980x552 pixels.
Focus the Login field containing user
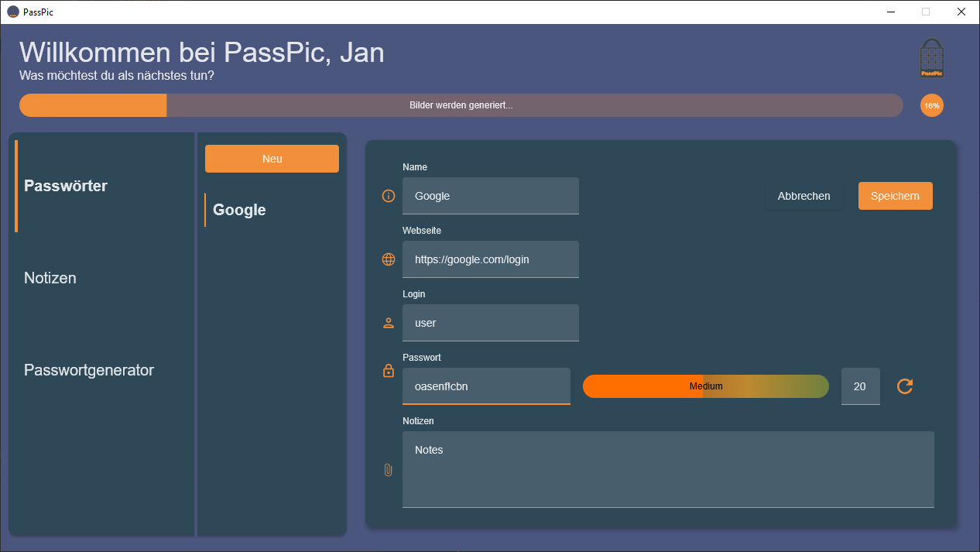pos(491,323)
